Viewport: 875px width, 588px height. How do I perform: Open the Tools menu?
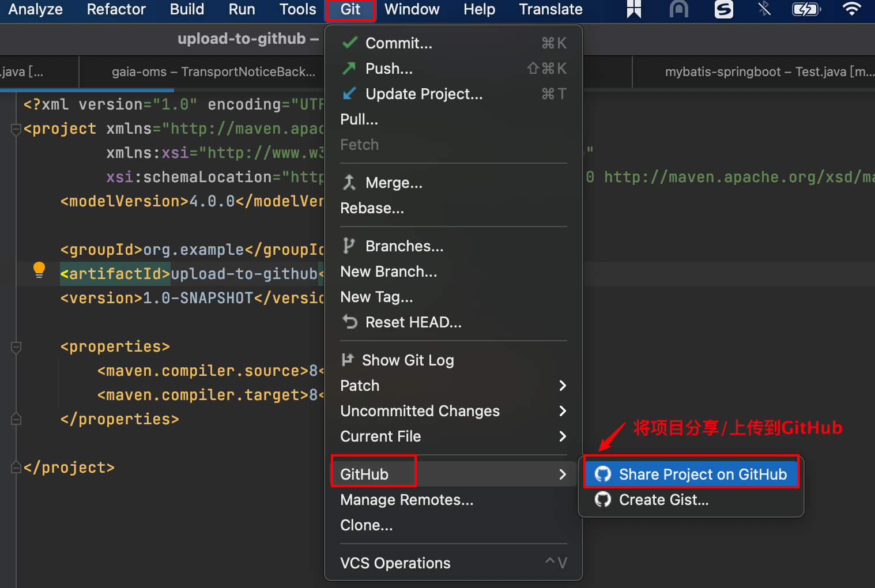click(298, 9)
